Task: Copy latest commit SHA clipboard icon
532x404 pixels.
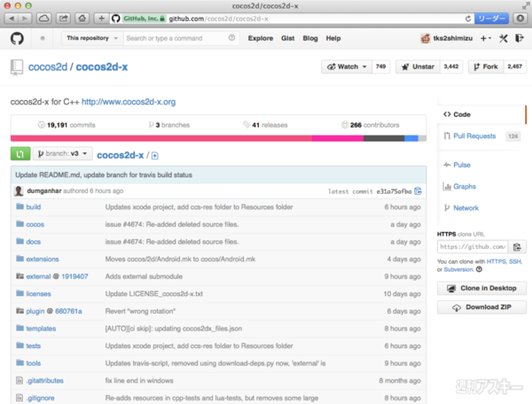Action: pyautogui.click(x=418, y=191)
